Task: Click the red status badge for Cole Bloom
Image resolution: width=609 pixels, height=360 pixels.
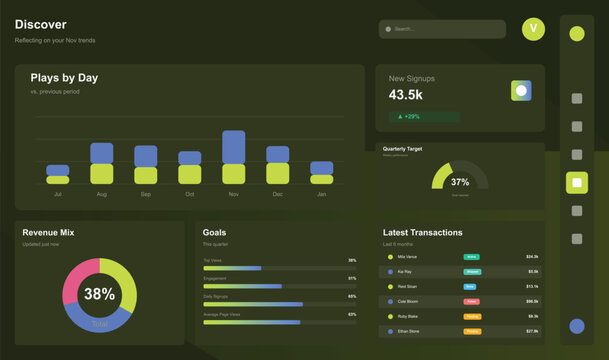Action: click(x=472, y=302)
